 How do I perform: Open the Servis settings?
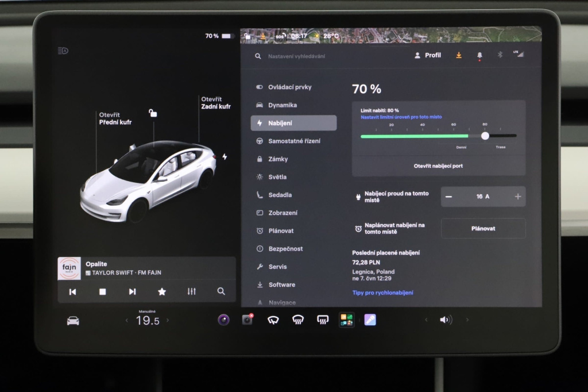(x=277, y=267)
